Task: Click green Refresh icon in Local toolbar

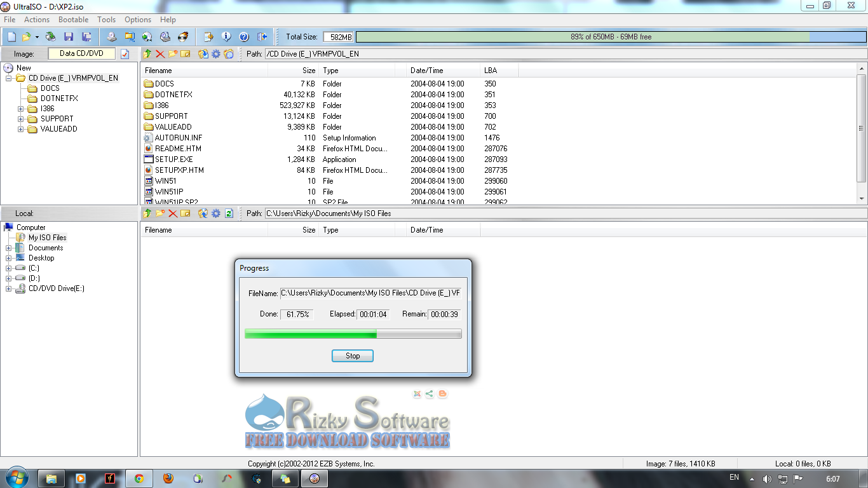Action: pos(229,213)
